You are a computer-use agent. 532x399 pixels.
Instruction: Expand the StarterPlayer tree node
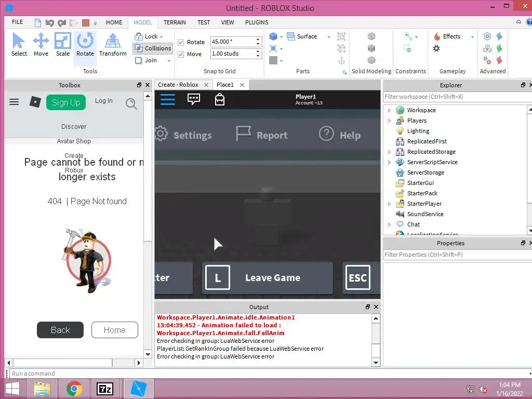coord(389,204)
